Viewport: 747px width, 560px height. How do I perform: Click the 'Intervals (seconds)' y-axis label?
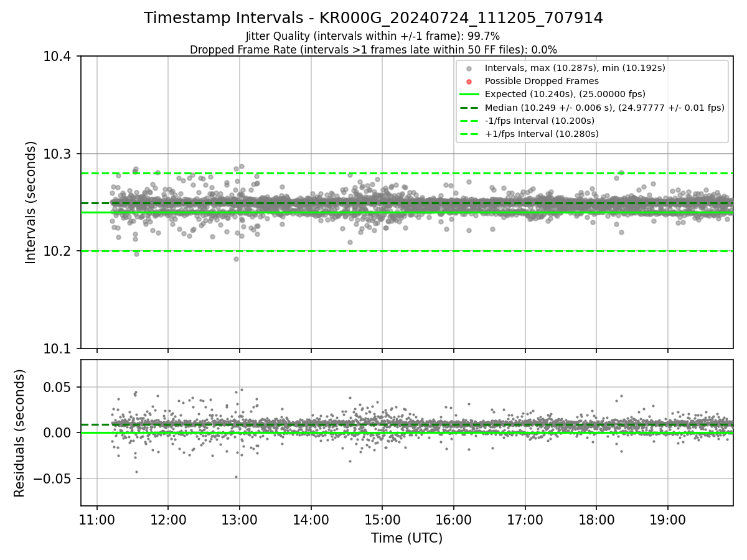(31, 202)
